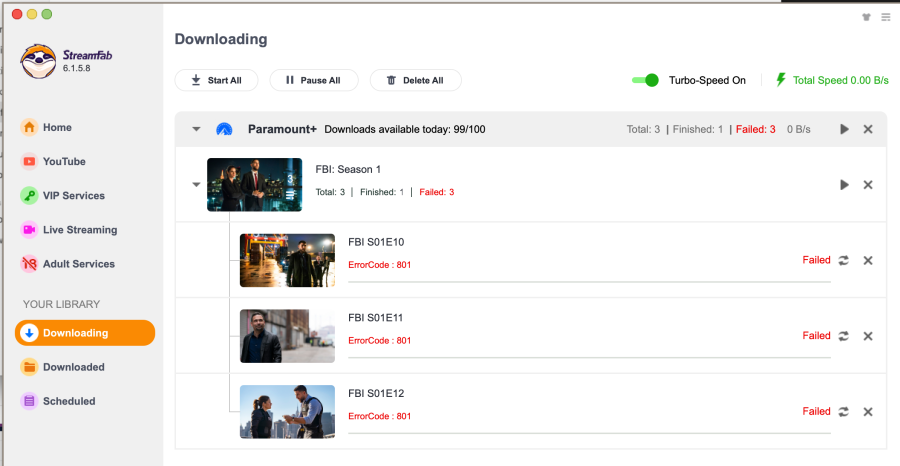Click red "Failed: 3" in Paramount+ header
The height and width of the screenshot is (466, 900).
[x=755, y=129]
